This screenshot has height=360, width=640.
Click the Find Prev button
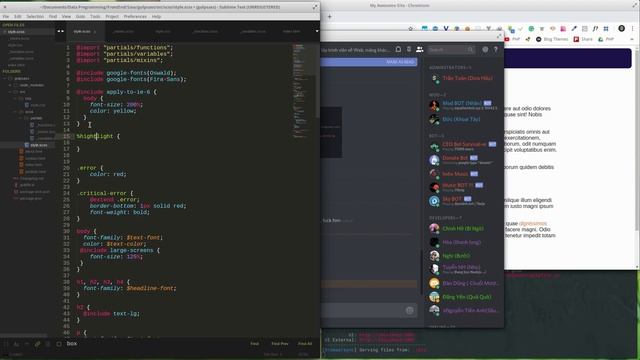point(280,344)
